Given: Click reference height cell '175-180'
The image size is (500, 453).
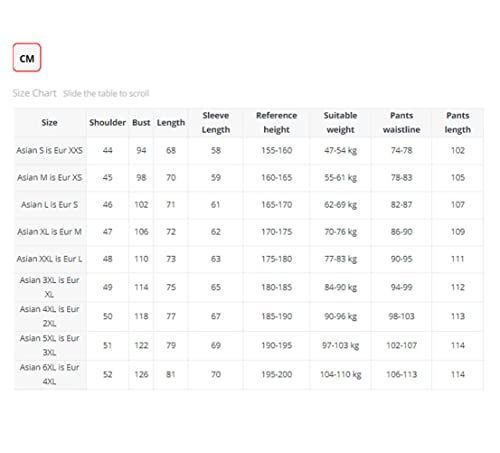Looking at the screenshot, I should point(276,259).
